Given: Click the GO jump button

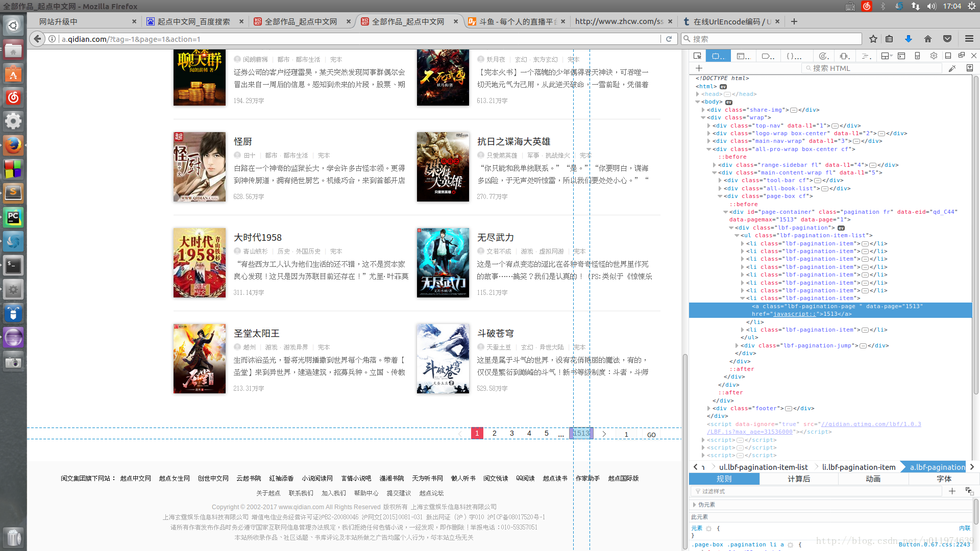Looking at the screenshot, I should [651, 435].
